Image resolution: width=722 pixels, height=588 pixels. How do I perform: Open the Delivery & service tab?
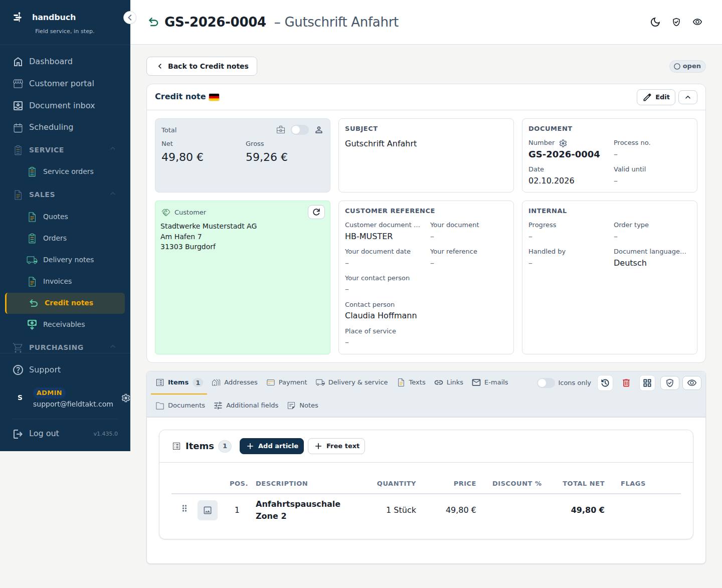pyautogui.click(x=352, y=382)
